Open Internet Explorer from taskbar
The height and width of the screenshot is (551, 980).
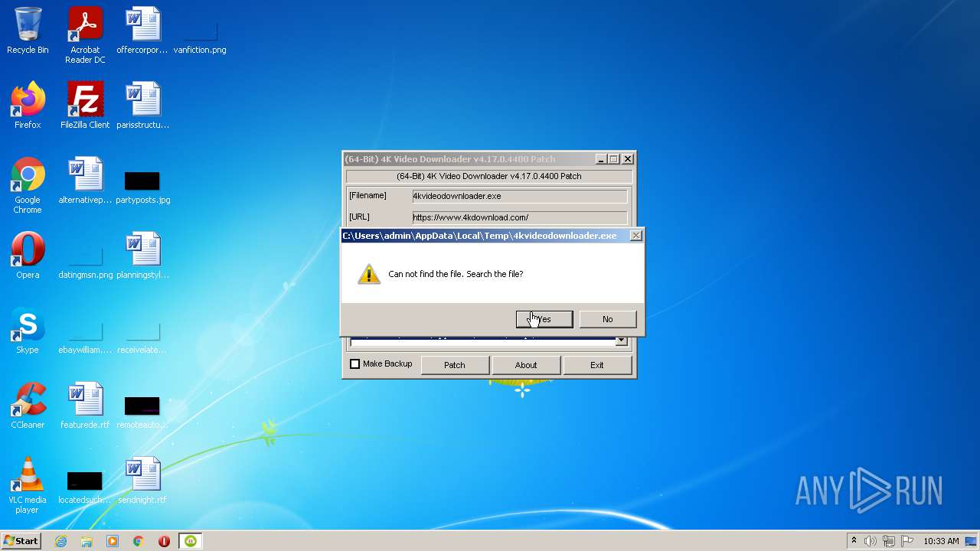[61, 541]
